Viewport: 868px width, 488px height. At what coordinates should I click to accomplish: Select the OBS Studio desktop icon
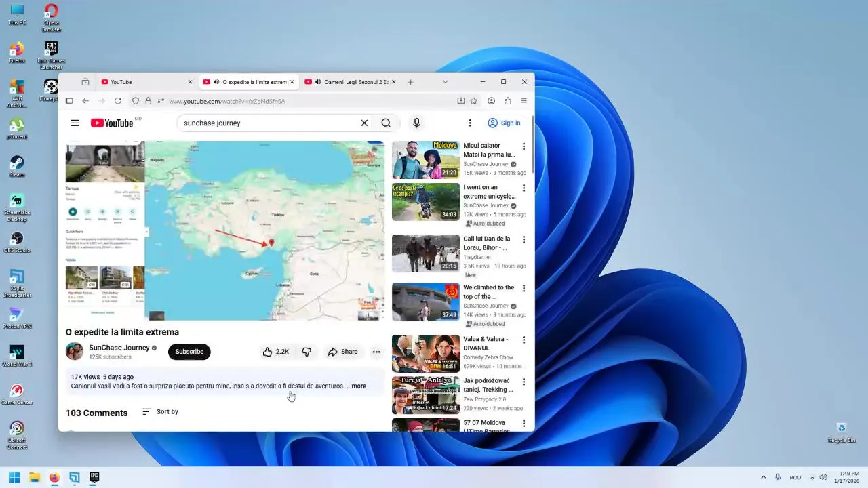(17, 242)
